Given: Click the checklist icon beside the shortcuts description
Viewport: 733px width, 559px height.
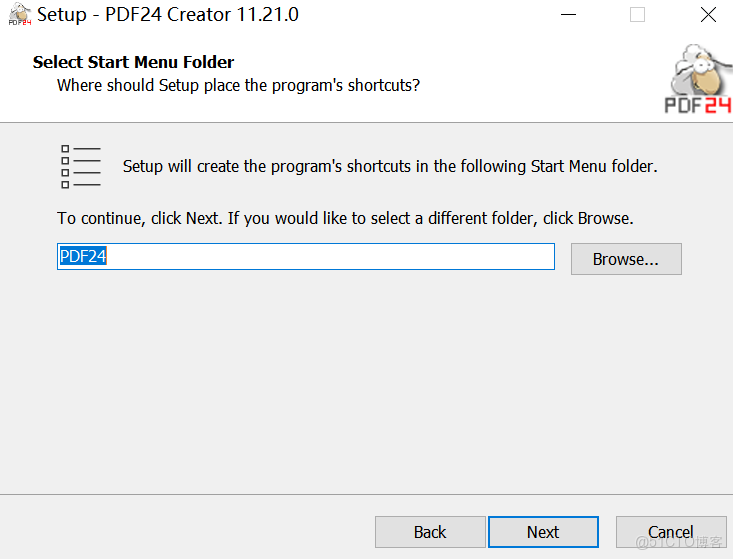Looking at the screenshot, I should [x=81, y=166].
